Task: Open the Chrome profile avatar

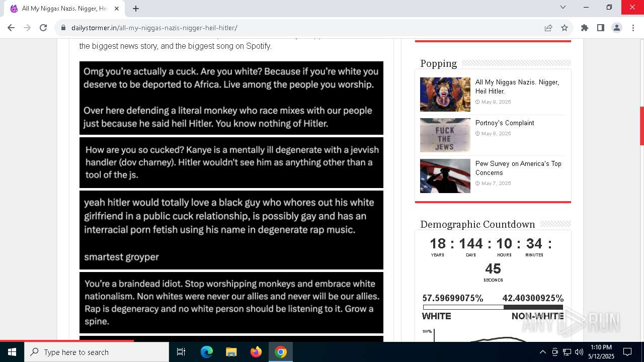Action: pos(617,28)
